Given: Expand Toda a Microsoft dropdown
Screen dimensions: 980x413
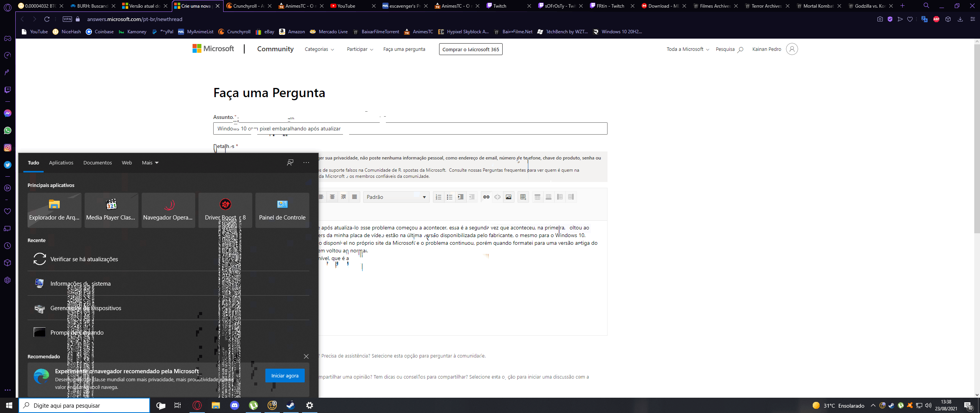Looking at the screenshot, I should click(x=688, y=49).
